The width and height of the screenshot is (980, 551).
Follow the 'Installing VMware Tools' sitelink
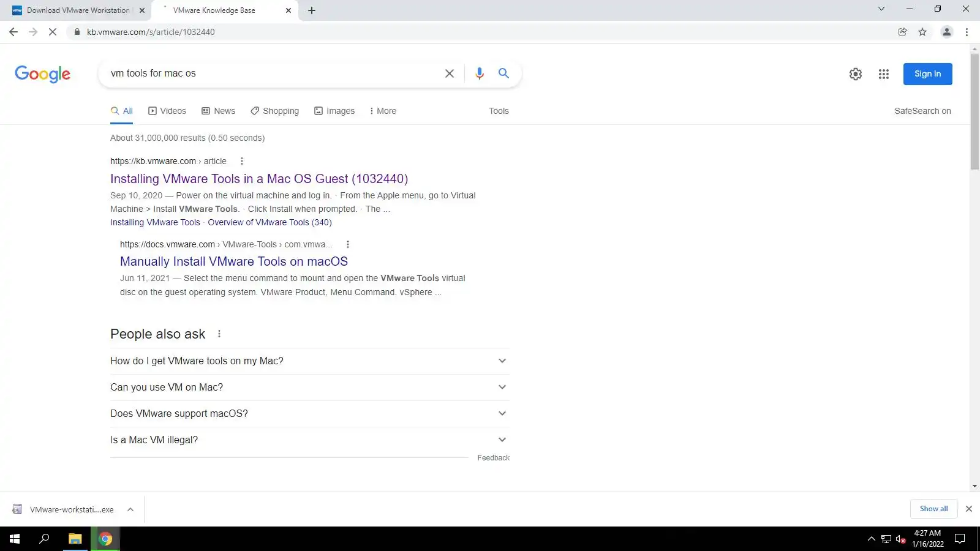click(155, 222)
